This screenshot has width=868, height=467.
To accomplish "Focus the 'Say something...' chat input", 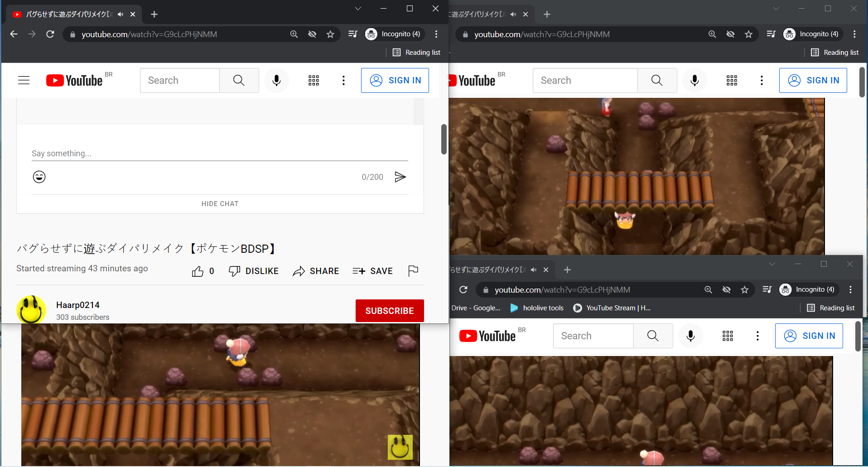I will [x=220, y=154].
